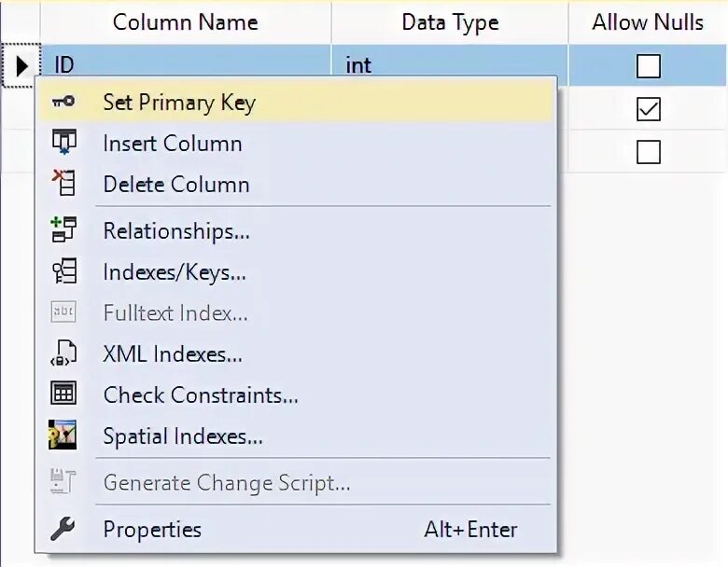Open Relationships... dialog from the menu

tap(176, 230)
